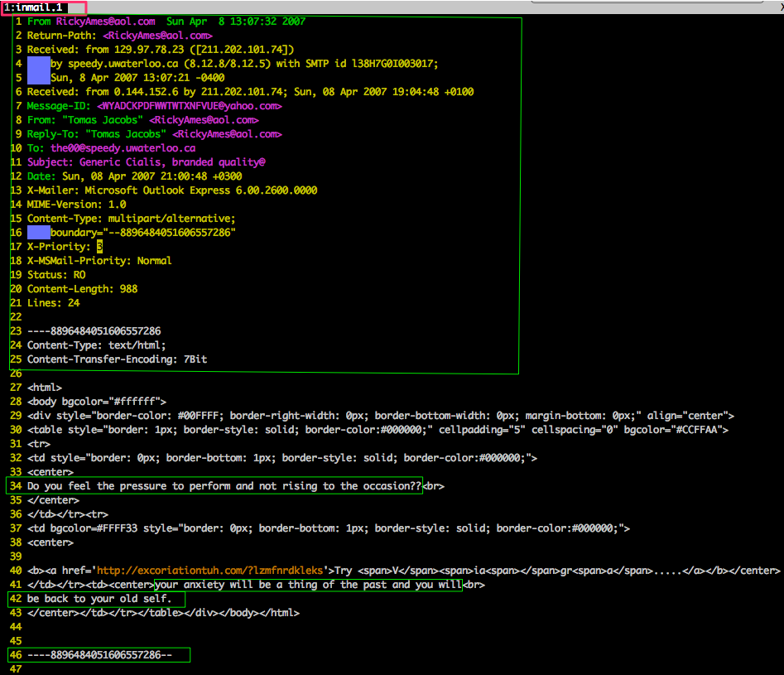Click 'Received: from 129.97.78.23' line
784x675 pixels.
pos(161,50)
